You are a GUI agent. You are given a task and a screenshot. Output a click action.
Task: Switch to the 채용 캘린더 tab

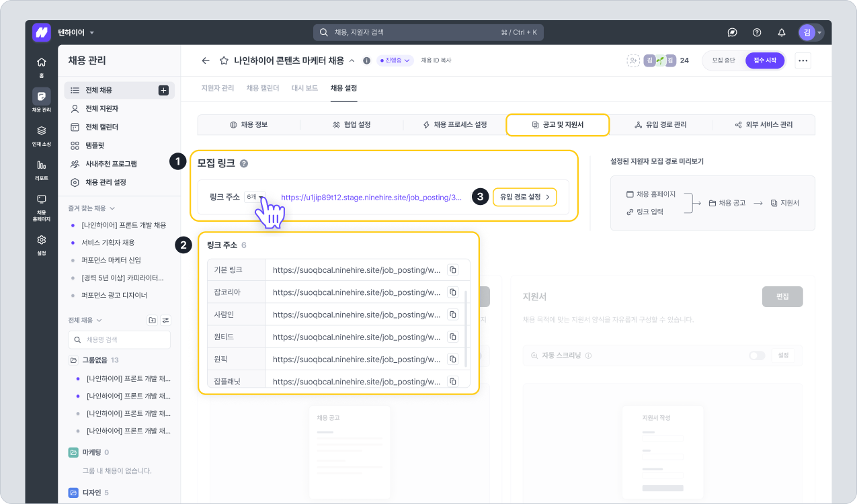coord(263,88)
